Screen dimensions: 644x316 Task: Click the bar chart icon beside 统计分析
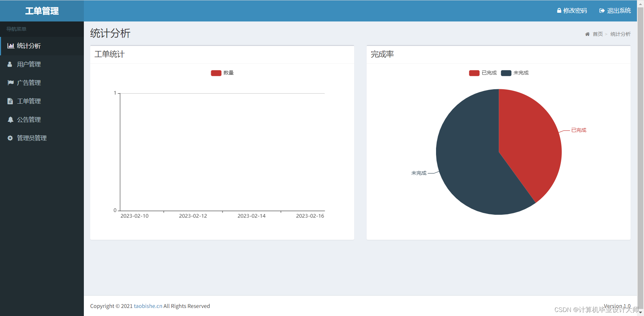click(x=11, y=46)
